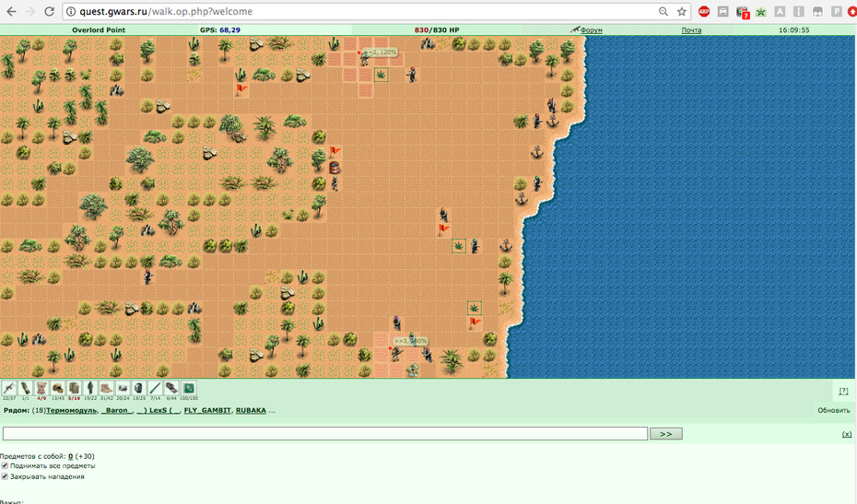
Task: Toggle 'Закрывать нападения' checkbox
Action: pos(5,476)
